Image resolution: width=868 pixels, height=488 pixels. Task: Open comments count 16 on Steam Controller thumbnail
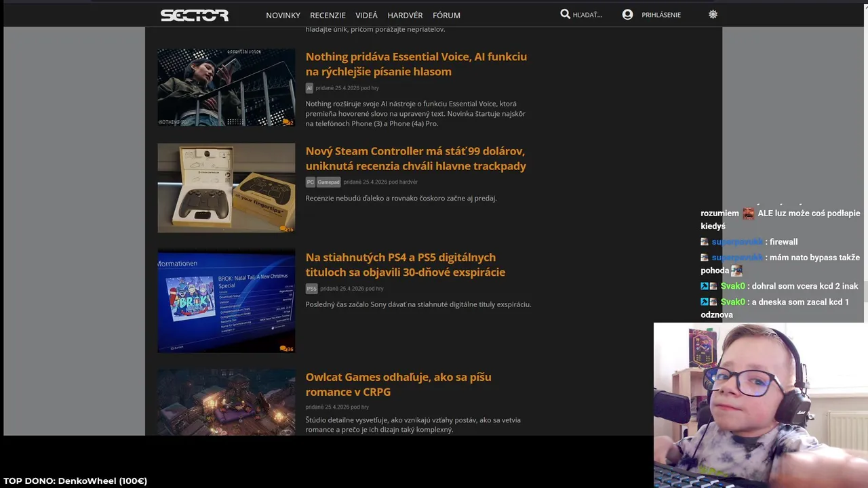tap(287, 229)
